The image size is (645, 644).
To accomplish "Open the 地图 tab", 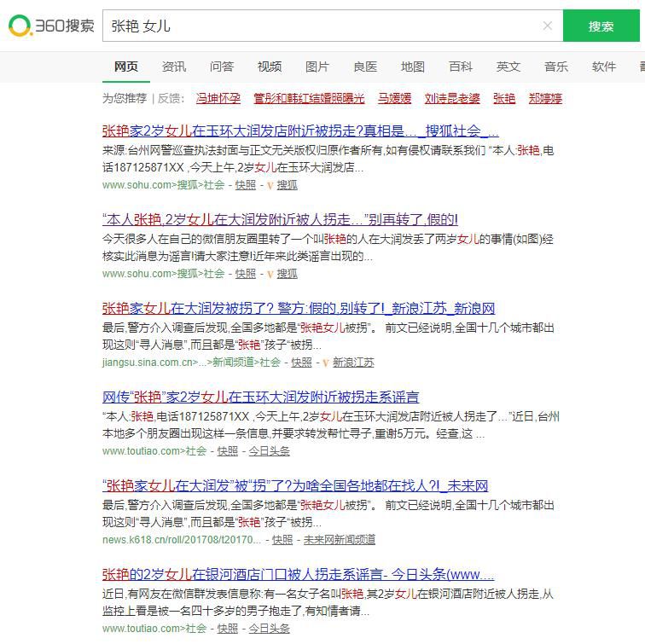I will pos(413,67).
